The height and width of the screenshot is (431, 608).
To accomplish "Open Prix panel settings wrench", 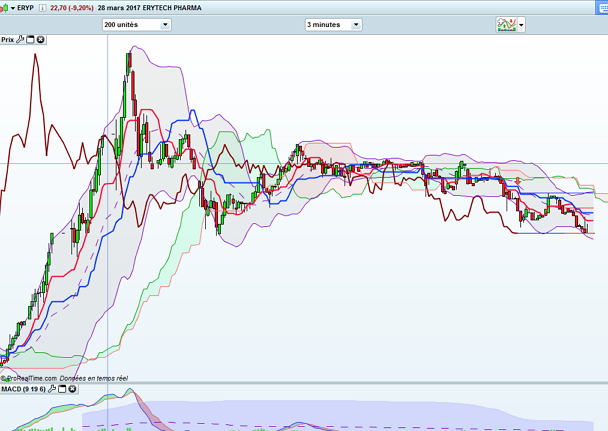I will 20,40.
